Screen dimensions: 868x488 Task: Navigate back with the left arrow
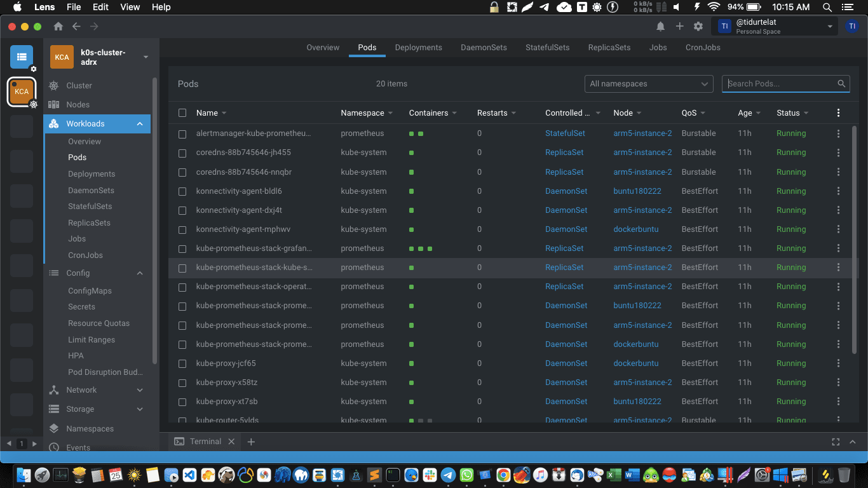[x=76, y=26]
